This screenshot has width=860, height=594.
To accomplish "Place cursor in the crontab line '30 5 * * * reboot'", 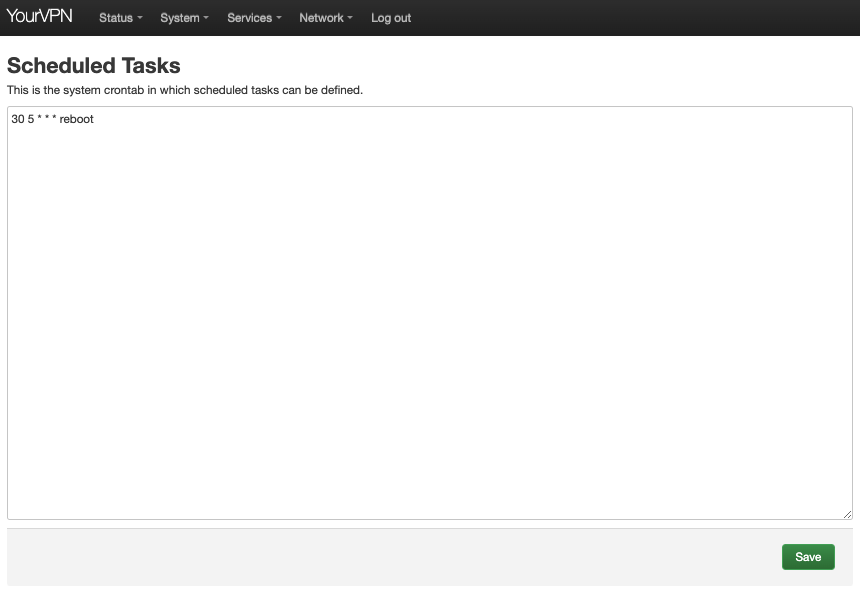I will point(52,120).
